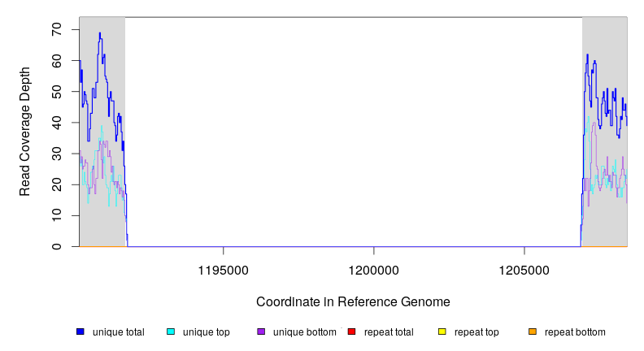
Task: Click the yellow repeat top legend swatch
Action: coord(442,331)
